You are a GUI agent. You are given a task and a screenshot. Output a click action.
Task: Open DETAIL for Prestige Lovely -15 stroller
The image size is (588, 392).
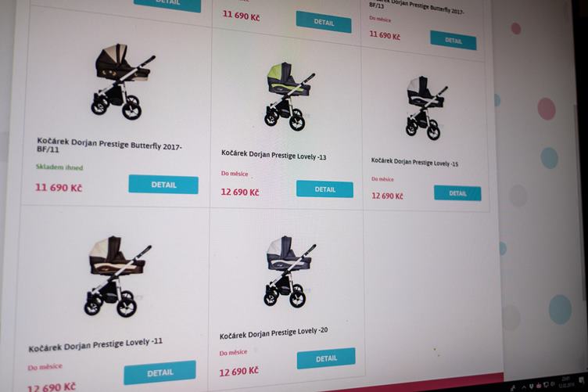(457, 193)
